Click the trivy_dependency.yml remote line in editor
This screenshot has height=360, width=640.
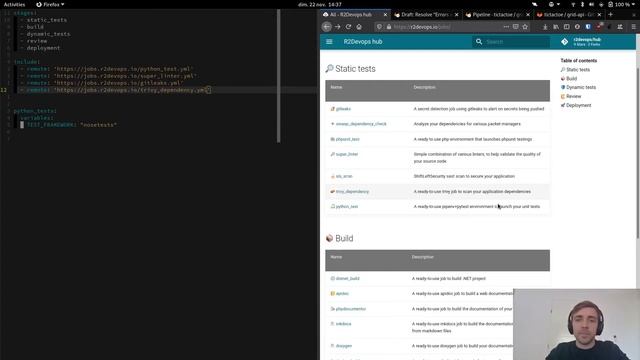pos(116,90)
